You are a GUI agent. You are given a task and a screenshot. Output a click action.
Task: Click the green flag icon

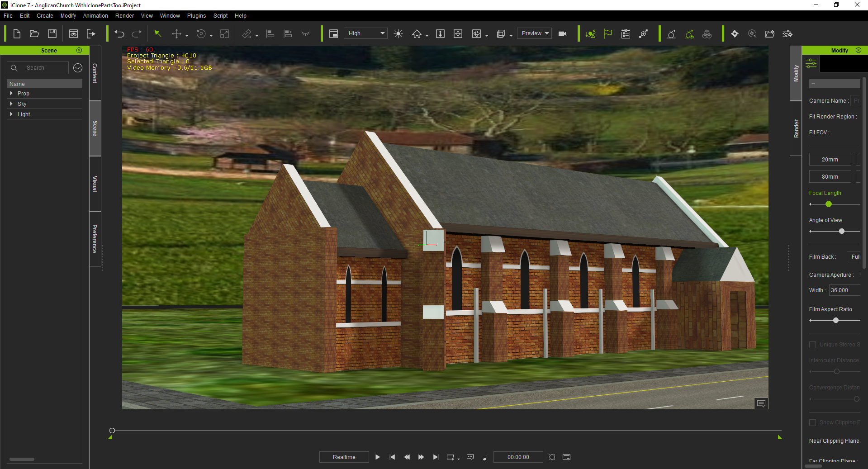(608, 33)
